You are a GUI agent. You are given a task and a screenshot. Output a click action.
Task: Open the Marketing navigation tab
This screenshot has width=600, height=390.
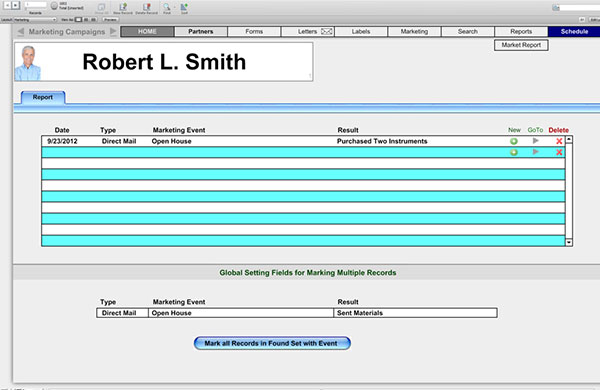click(414, 31)
